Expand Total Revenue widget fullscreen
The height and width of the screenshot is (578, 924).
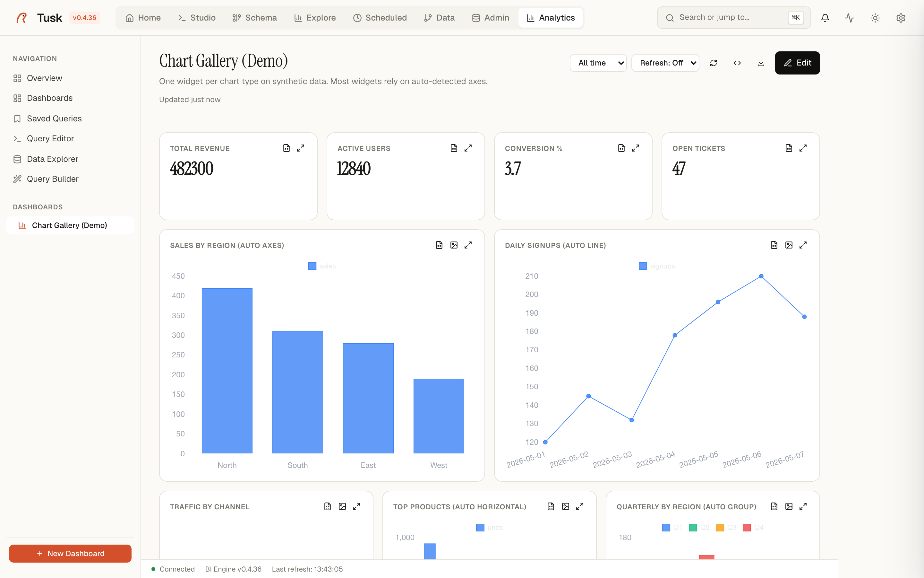point(301,148)
